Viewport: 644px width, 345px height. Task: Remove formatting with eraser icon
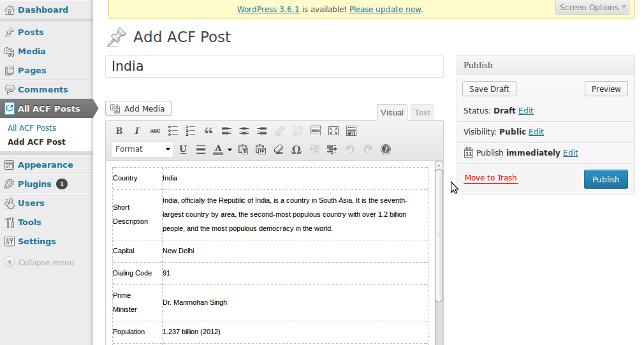click(x=279, y=149)
